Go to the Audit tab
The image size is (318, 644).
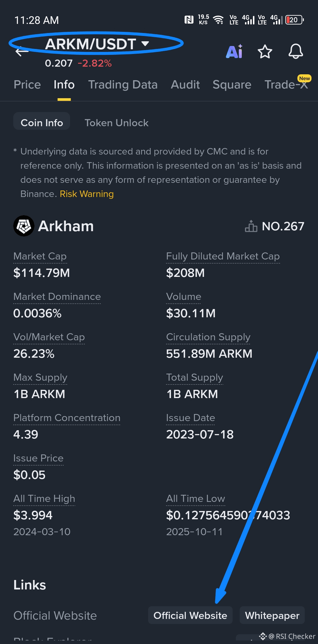point(185,85)
